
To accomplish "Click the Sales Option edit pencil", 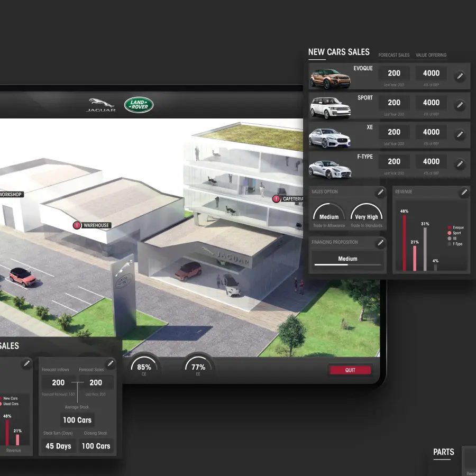I will click(x=380, y=192).
